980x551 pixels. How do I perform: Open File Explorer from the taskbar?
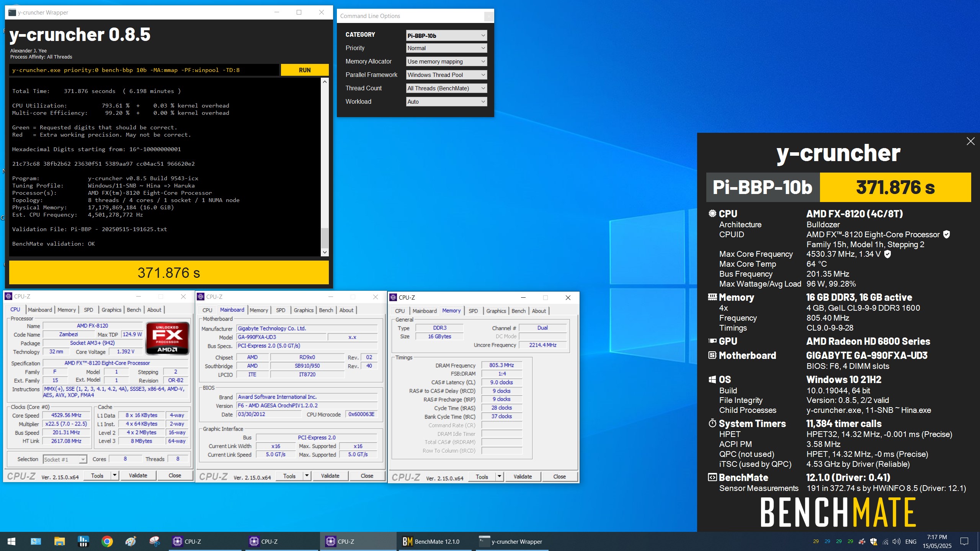[59, 541]
